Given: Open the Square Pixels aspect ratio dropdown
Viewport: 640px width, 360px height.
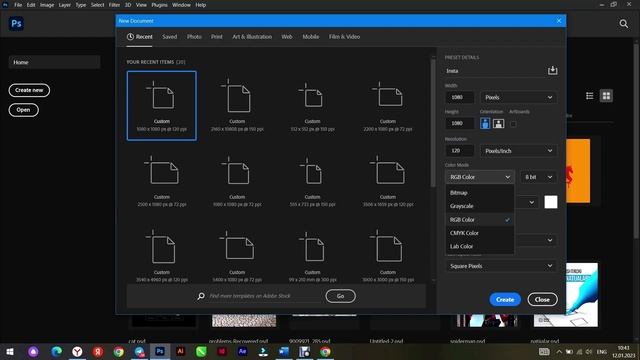Looking at the screenshot, I should [x=501, y=266].
